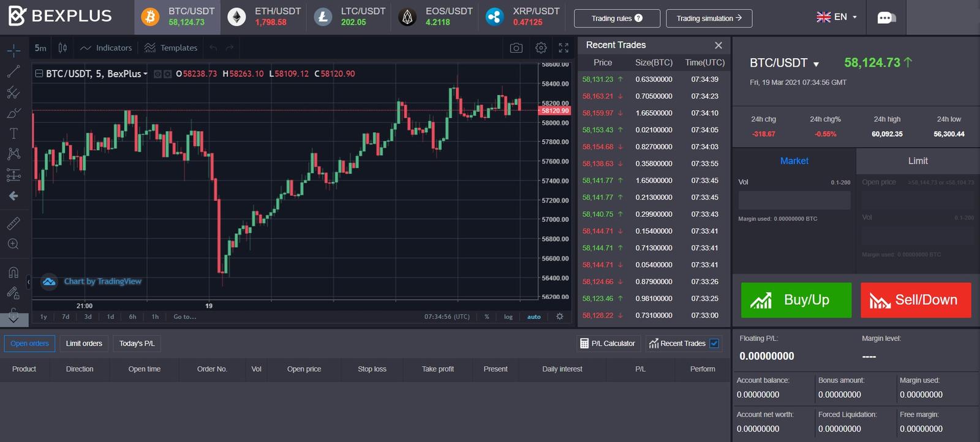980x442 pixels.
Task: Toggle the magnet mode tool
Action: pyautogui.click(x=13, y=272)
